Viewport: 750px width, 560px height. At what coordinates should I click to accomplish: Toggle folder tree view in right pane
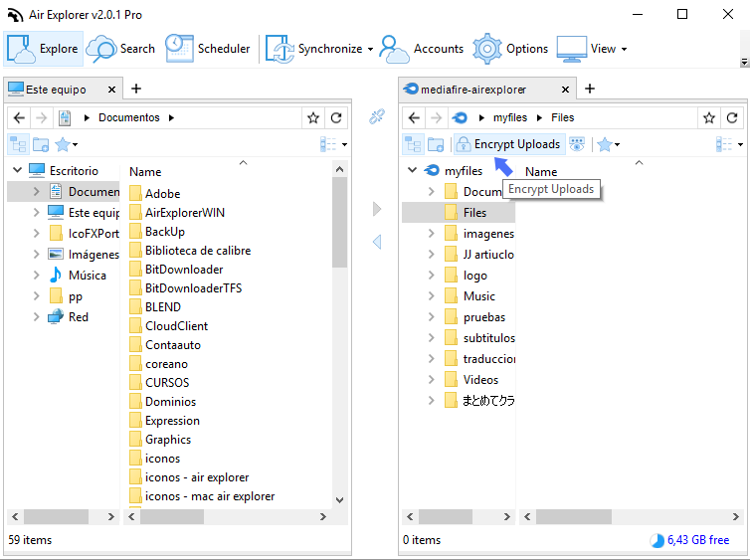413,144
